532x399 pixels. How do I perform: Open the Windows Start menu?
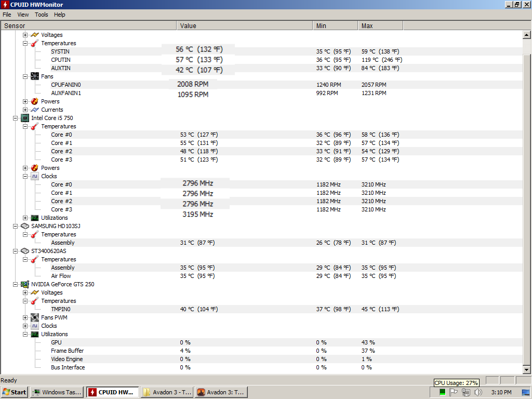(x=14, y=392)
